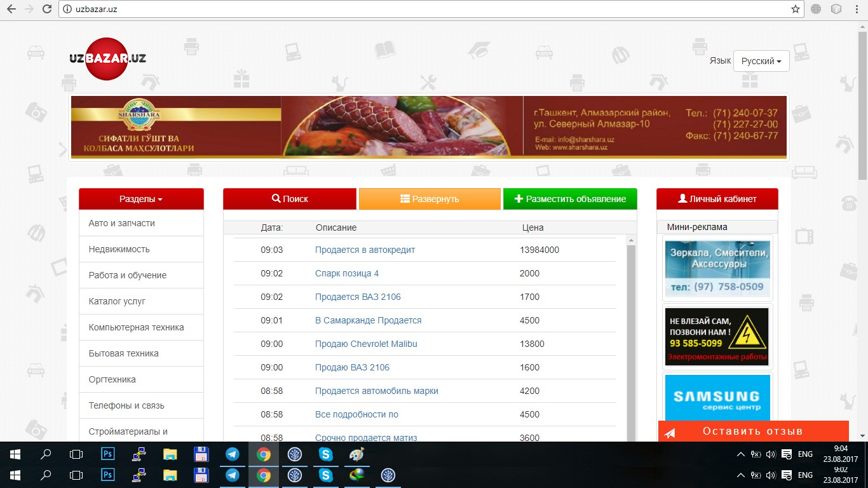Click the Цена column header
Screen dimensions: 868x488
pyautogui.click(x=533, y=227)
